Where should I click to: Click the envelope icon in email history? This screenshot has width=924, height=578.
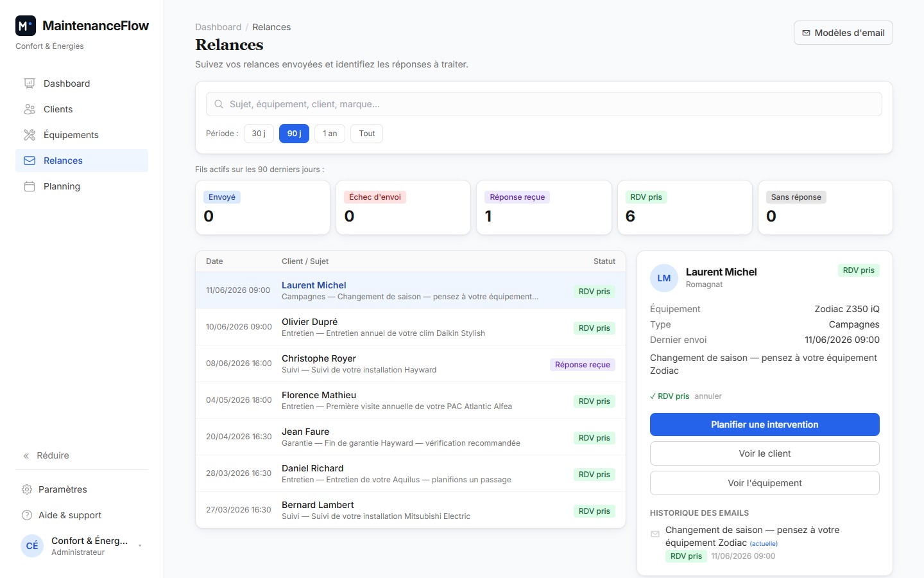pos(655,534)
